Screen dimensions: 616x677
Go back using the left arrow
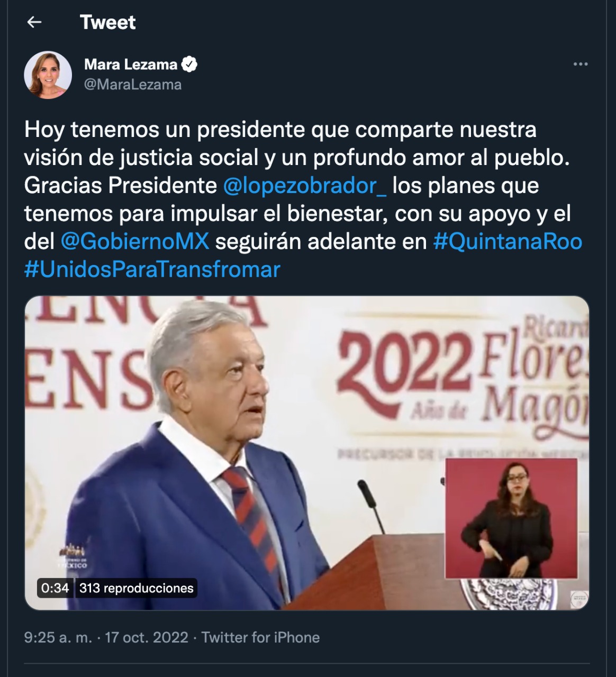tap(34, 22)
